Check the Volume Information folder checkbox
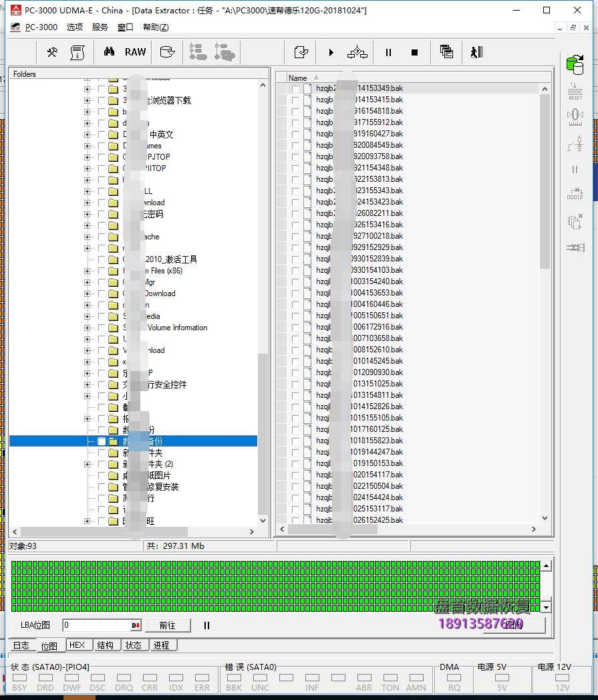Screen dimensions: 598x700 click(102, 328)
